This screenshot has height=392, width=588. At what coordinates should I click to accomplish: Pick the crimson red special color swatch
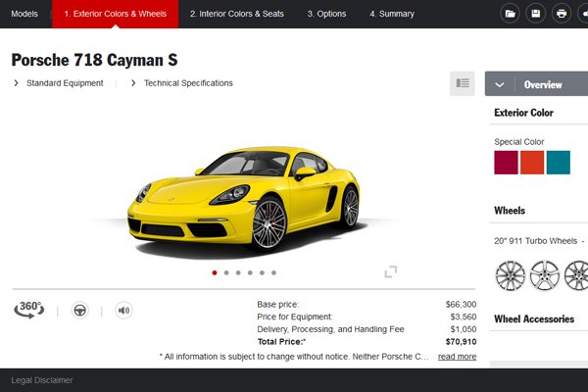pyautogui.click(x=506, y=163)
